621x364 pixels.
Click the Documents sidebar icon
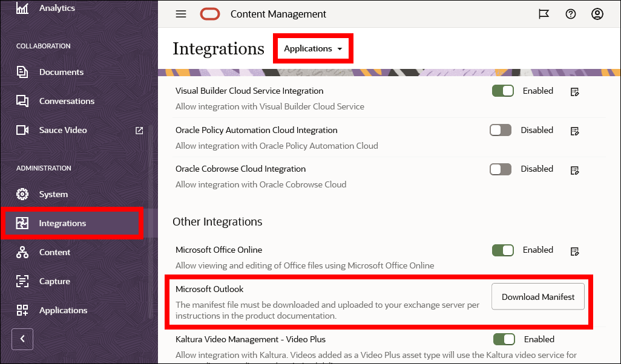pyautogui.click(x=22, y=72)
